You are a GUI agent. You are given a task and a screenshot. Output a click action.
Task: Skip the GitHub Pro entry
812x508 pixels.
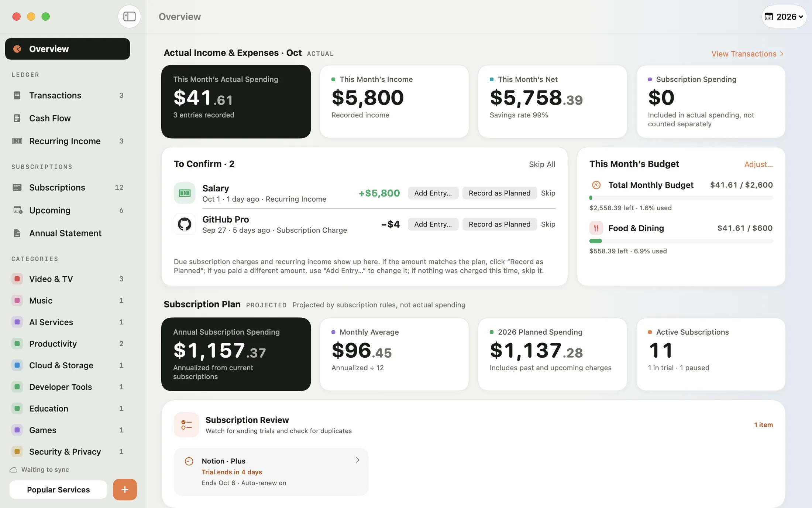[x=548, y=224]
